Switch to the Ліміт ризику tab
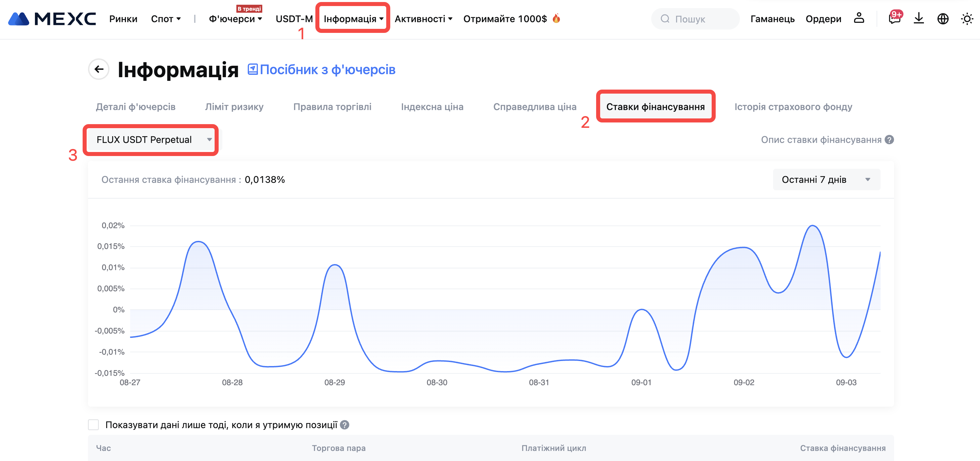The image size is (980, 461). coord(234,107)
